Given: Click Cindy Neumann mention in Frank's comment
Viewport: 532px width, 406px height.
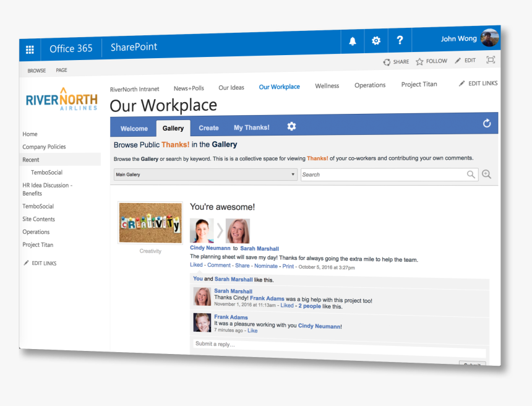Looking at the screenshot, I should click(x=319, y=326).
